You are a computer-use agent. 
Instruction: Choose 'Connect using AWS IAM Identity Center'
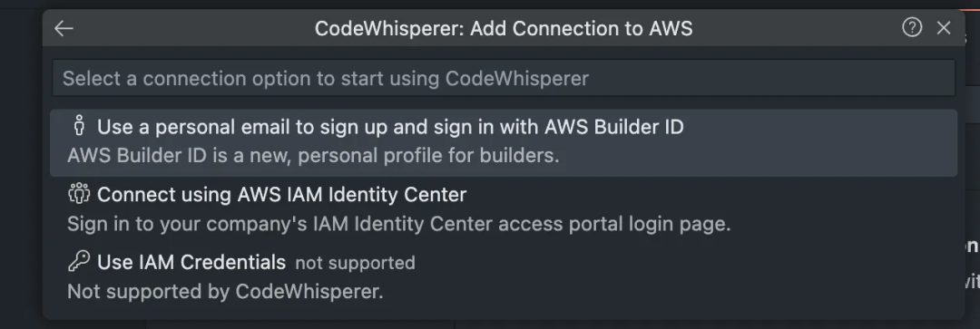coord(503,209)
